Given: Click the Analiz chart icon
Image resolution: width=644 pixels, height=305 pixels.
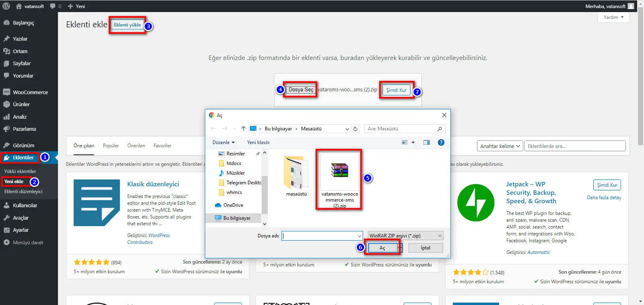Looking at the screenshot, I should (6, 117).
